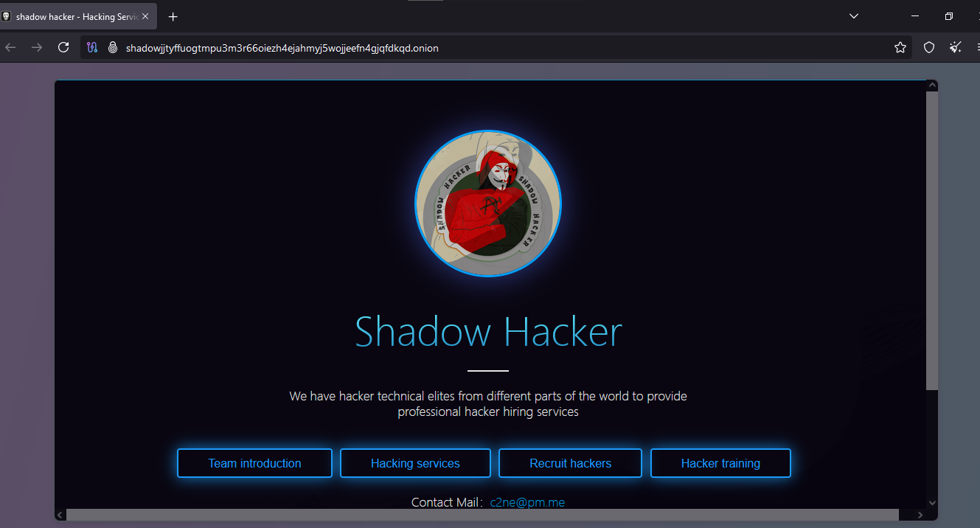
Task: Click the "Contact Mail" label
Action: click(445, 502)
